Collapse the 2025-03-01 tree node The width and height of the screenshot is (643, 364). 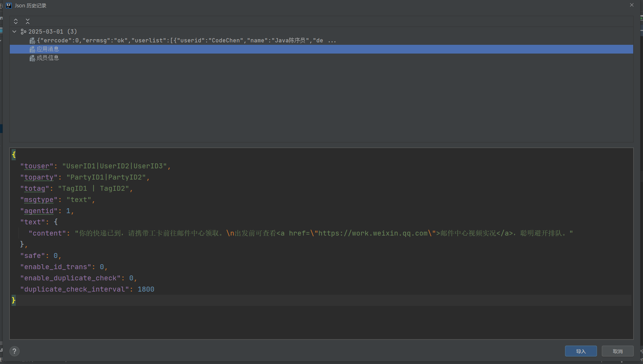[14, 31]
